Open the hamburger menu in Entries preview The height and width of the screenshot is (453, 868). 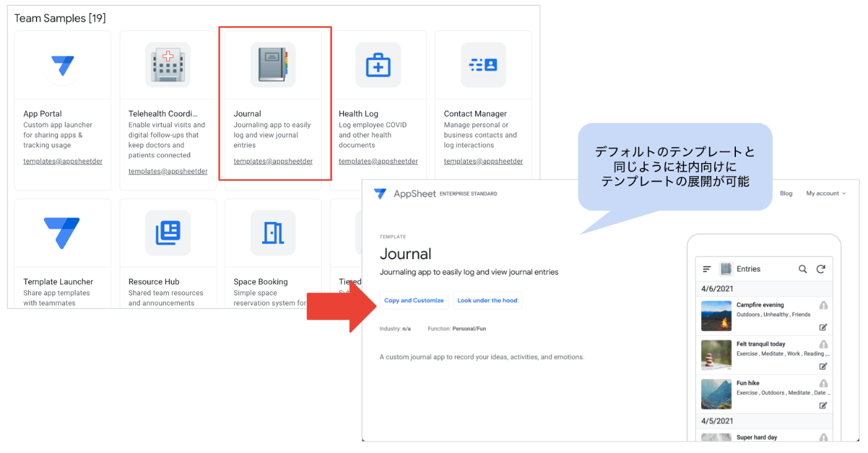pyautogui.click(x=707, y=269)
